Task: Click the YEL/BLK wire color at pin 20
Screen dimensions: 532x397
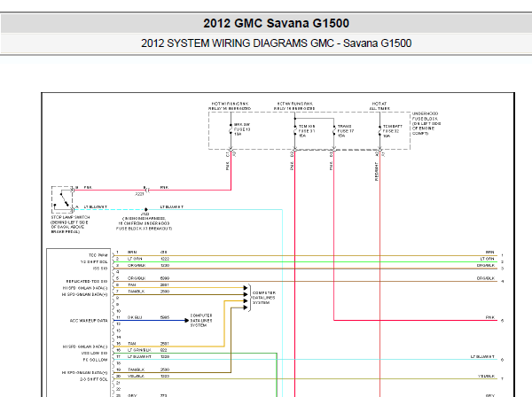Action: tap(136, 376)
